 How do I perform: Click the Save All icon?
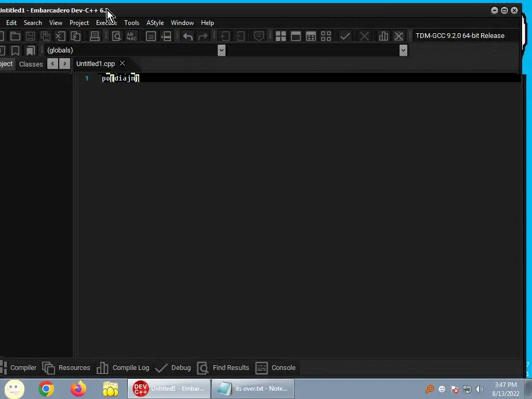tap(45, 36)
